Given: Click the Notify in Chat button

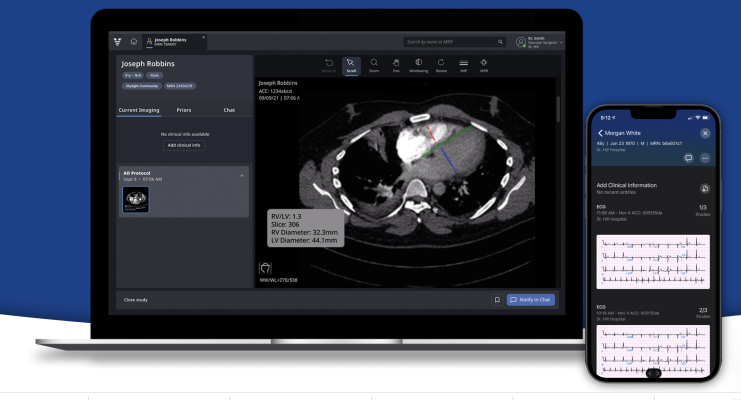Looking at the screenshot, I should coord(530,299).
